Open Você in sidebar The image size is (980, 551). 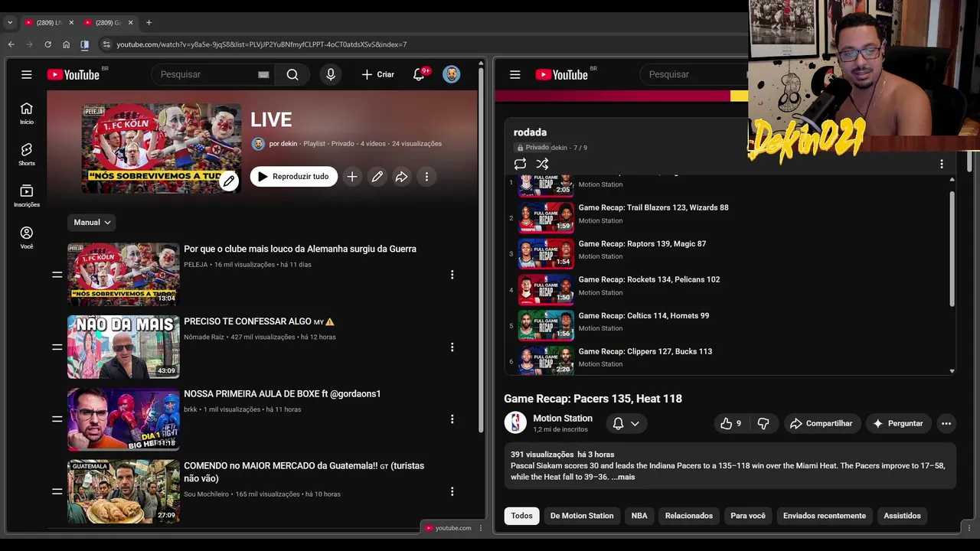click(x=27, y=237)
